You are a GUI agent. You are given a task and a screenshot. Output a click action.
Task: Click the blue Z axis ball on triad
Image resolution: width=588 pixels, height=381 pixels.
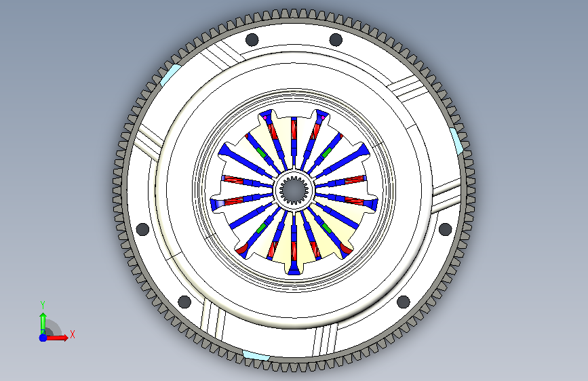[x=43, y=338]
